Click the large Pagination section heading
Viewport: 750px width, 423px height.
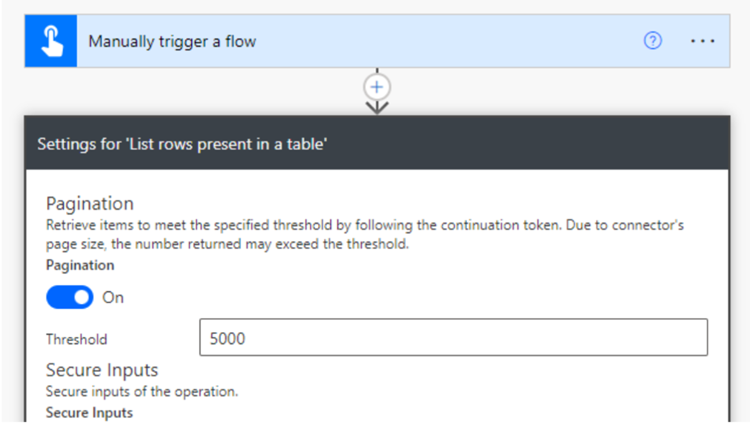[90, 203]
